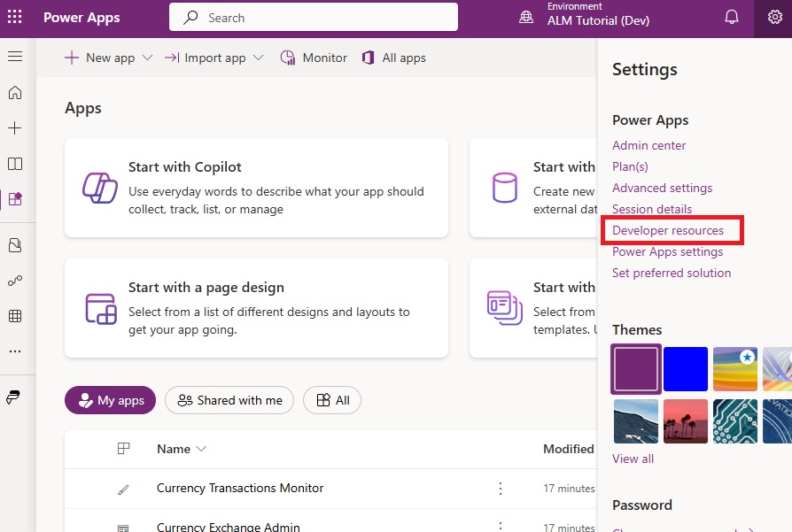Go to Home in the sidebar
The height and width of the screenshot is (532, 792).
click(x=15, y=92)
